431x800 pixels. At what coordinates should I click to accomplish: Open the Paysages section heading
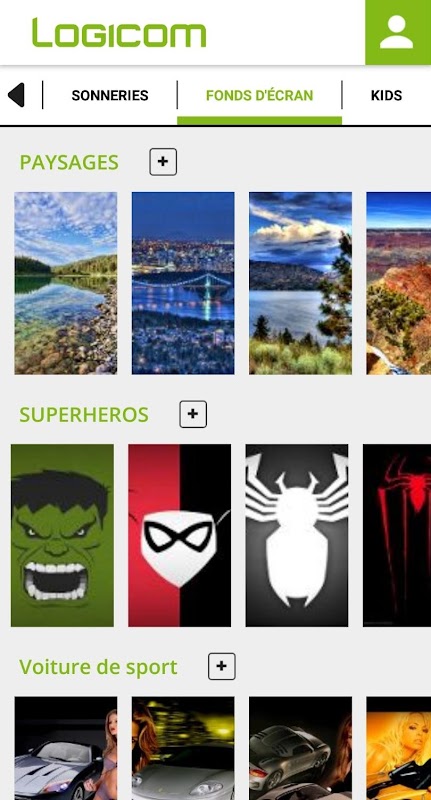click(69, 162)
